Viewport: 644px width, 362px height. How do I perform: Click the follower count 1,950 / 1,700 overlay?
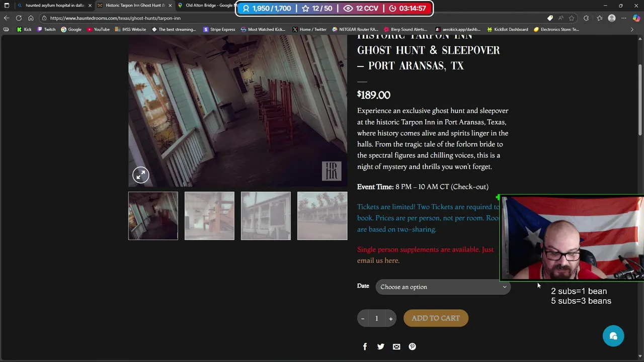(x=266, y=9)
